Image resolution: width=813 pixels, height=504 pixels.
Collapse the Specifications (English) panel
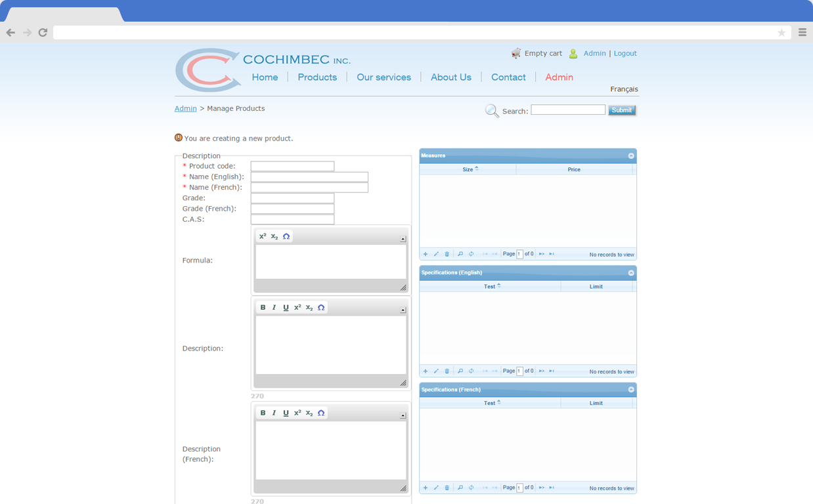pyautogui.click(x=630, y=272)
